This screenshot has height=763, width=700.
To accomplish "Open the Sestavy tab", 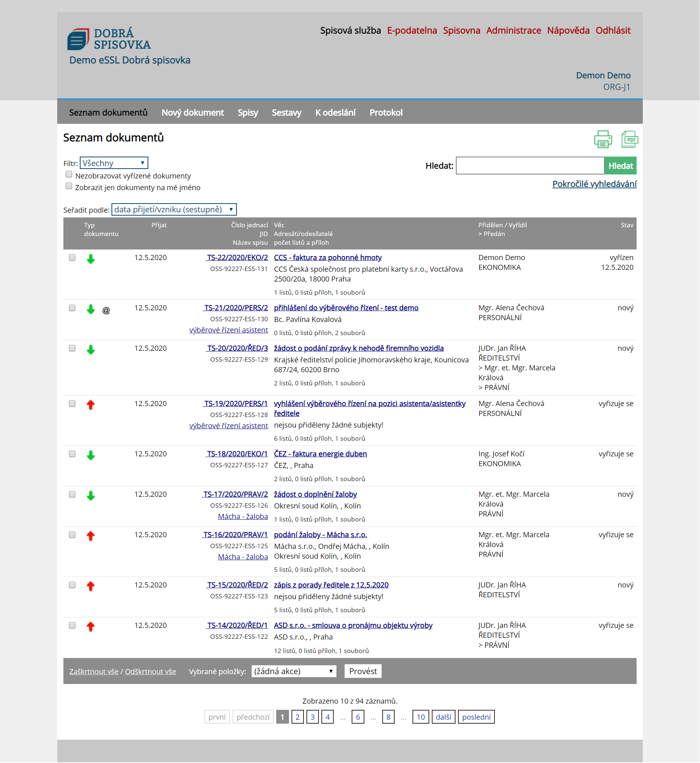I will 287,113.
